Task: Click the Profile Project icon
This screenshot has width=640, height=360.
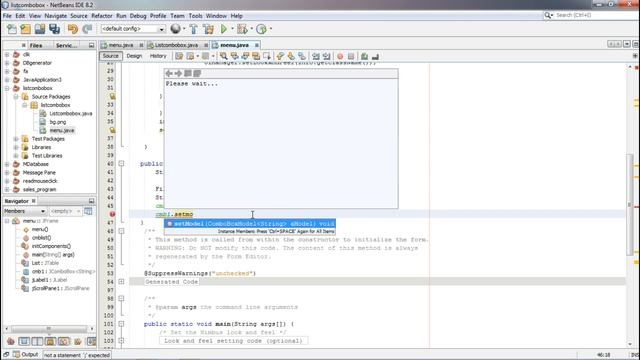Action: [262, 29]
